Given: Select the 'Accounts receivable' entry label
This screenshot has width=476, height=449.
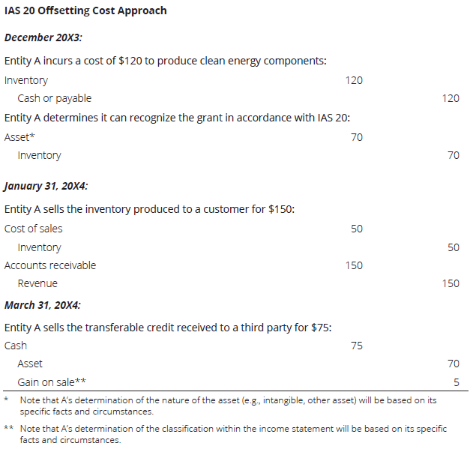Looking at the screenshot, I should [50, 265].
